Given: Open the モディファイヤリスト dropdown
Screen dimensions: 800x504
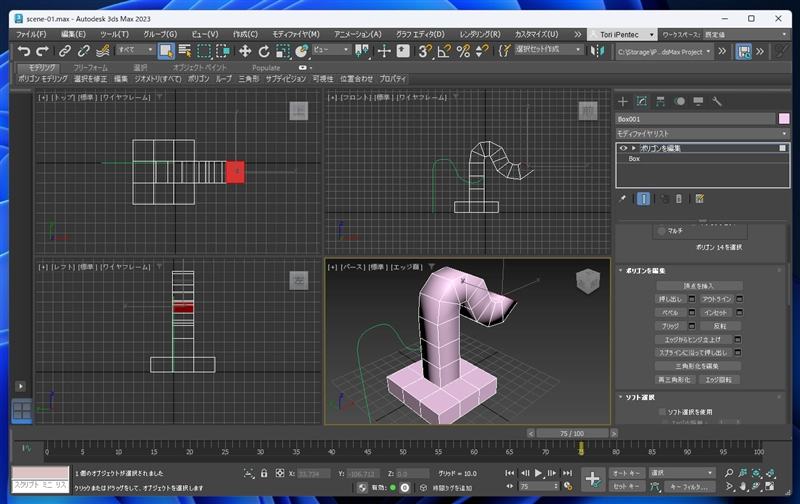Looking at the screenshot, I should click(702, 134).
